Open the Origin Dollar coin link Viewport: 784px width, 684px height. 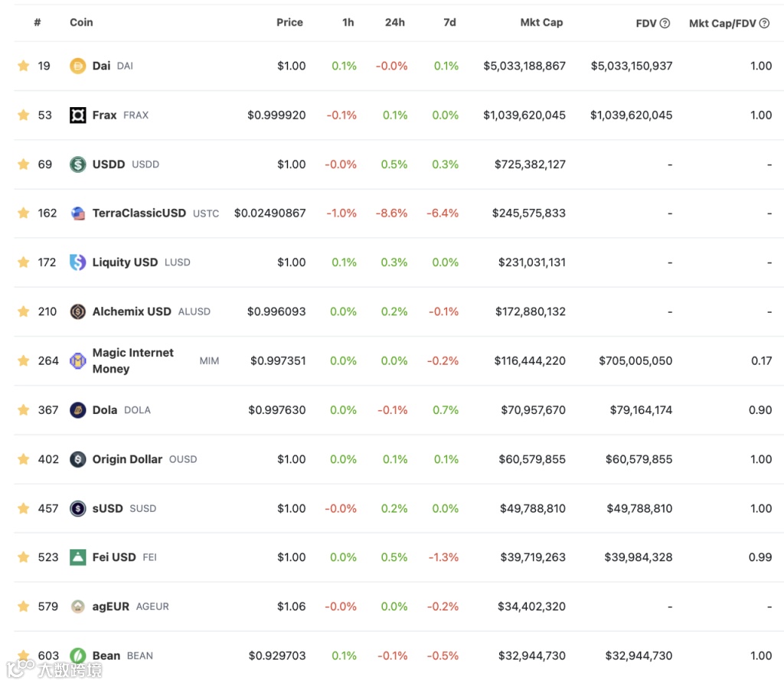(x=128, y=459)
